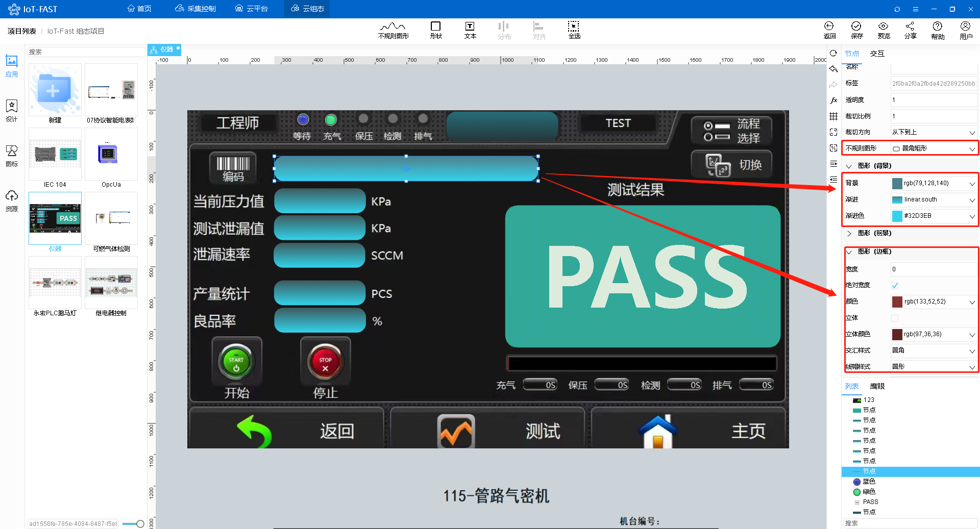Viewport: 980px width, 529px height.
Task: Click the 全选 select-all toolbar icon
Action: click(x=574, y=30)
